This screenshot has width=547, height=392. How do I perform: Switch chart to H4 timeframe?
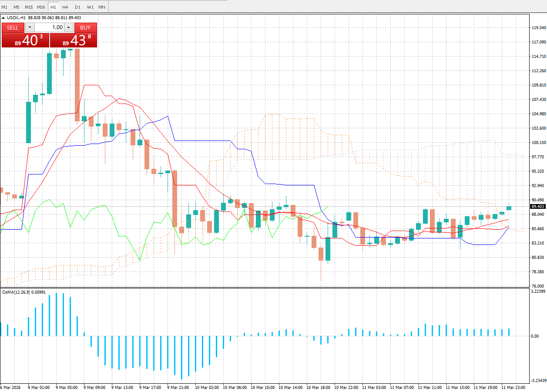point(65,7)
